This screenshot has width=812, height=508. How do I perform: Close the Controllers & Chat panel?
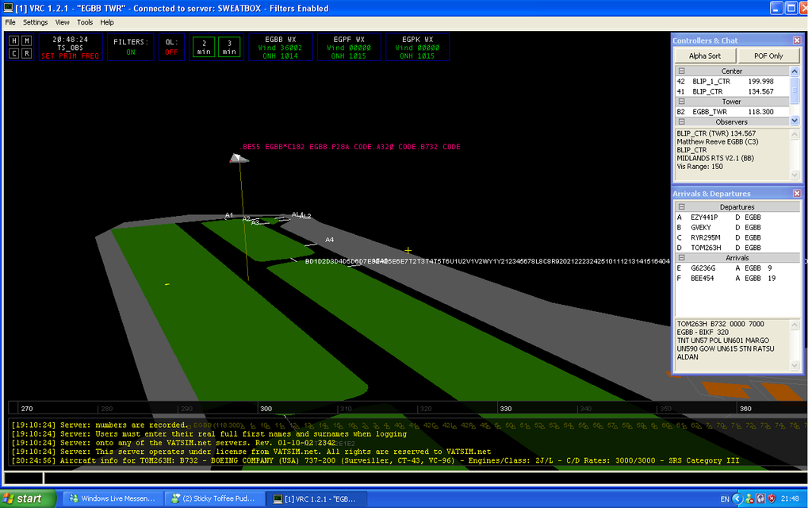click(797, 40)
